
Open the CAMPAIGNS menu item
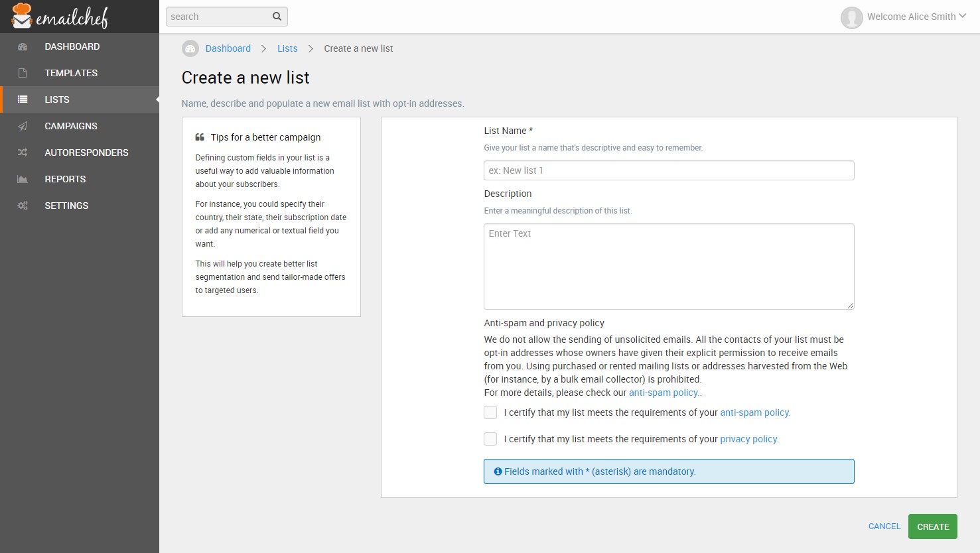pyautogui.click(x=80, y=126)
